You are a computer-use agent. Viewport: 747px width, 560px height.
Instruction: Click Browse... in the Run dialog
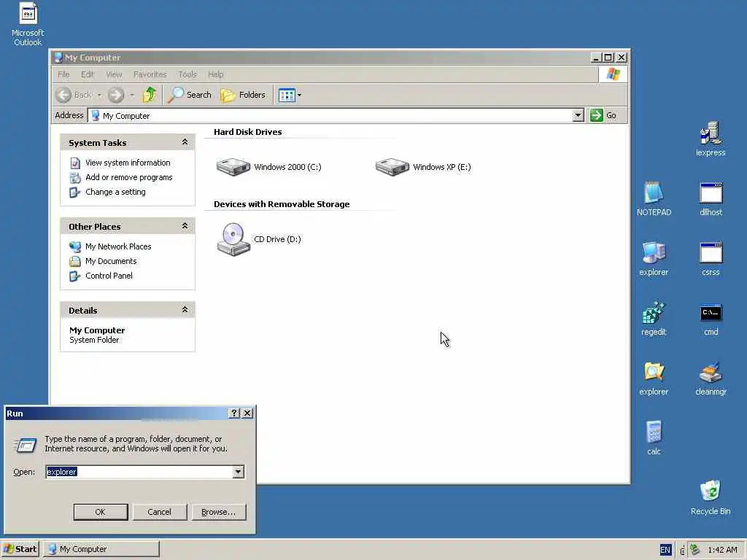219,512
